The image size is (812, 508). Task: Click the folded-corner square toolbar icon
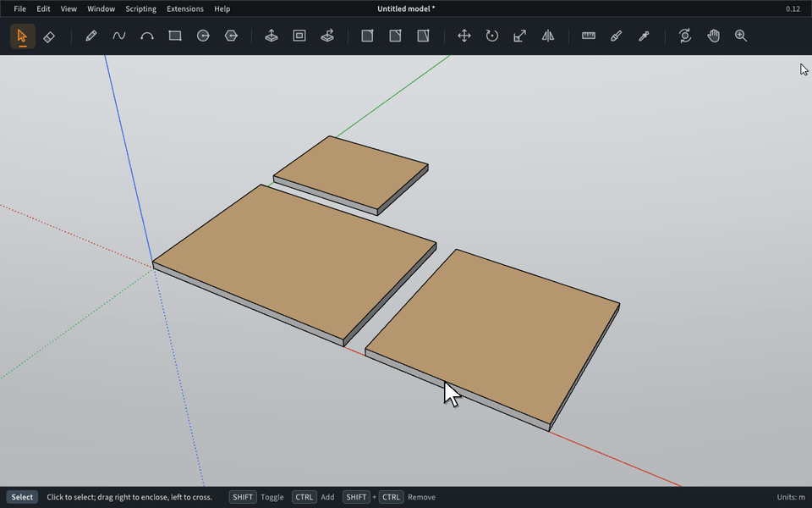click(x=395, y=36)
